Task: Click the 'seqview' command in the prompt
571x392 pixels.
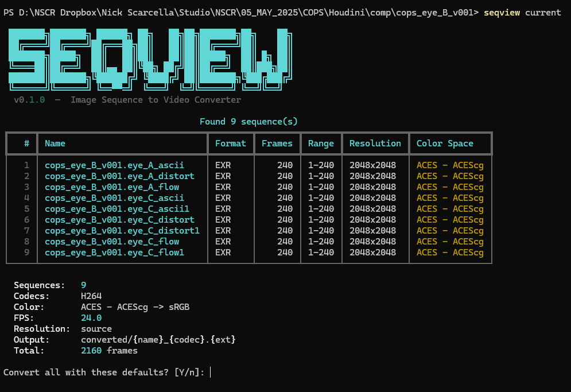Action: point(502,13)
